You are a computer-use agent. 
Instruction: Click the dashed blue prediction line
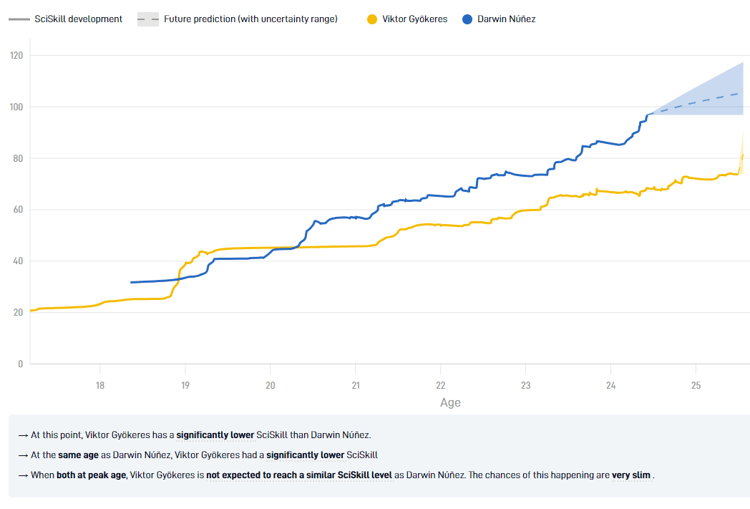tap(696, 103)
